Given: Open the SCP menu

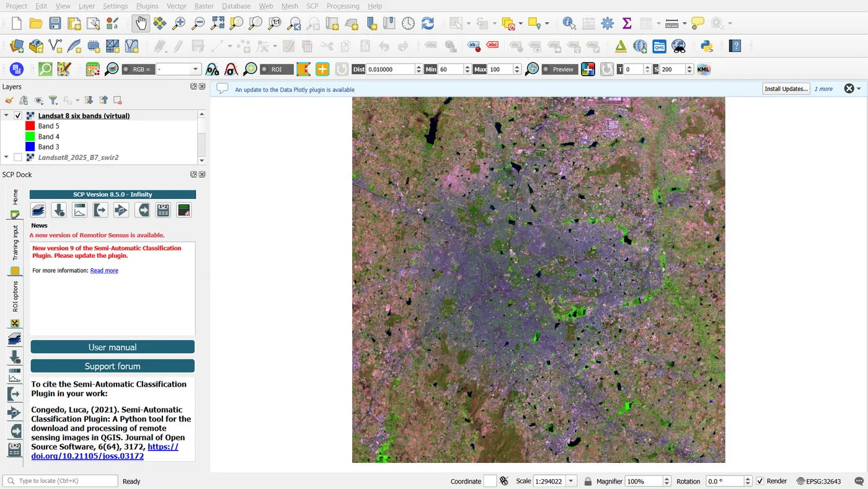Looking at the screenshot, I should tap(312, 6).
